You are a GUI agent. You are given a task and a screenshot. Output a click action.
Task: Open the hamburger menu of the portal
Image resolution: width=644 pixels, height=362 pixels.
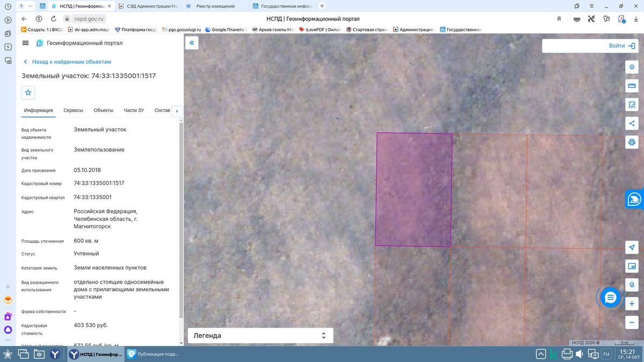pyautogui.click(x=26, y=43)
